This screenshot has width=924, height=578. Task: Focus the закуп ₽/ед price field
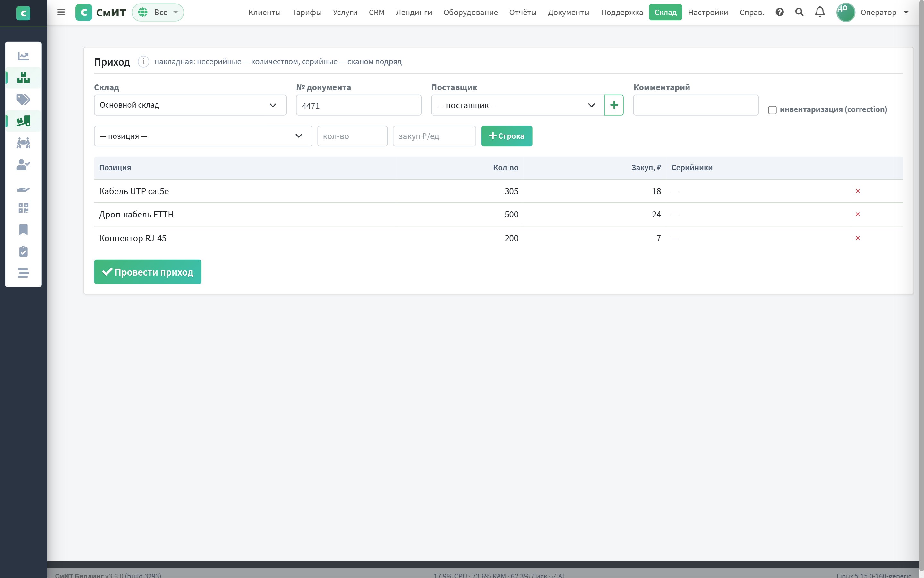coord(434,136)
